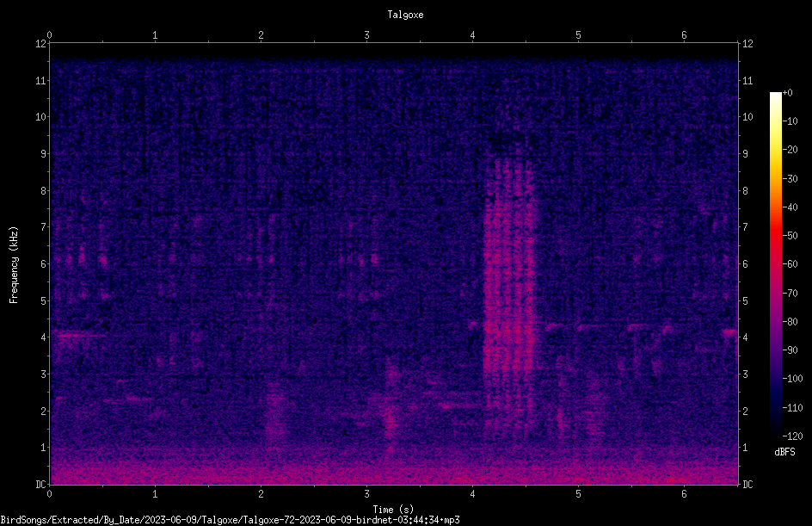Click the right frequency axis DC label
This screenshot has width=812, height=526.
(x=747, y=484)
